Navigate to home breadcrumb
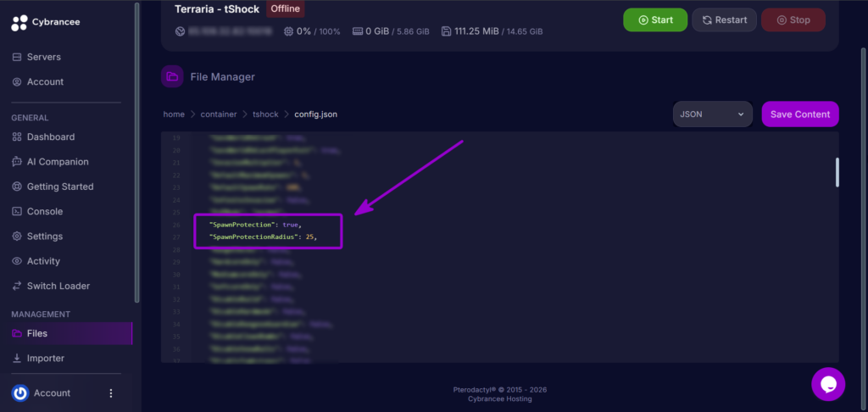This screenshot has height=412, width=868. coord(174,114)
